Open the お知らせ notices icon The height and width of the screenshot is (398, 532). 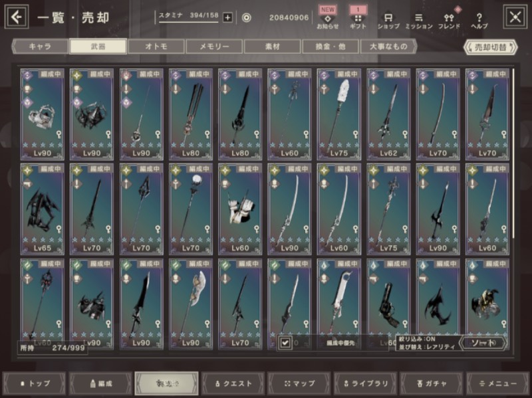tap(328, 18)
